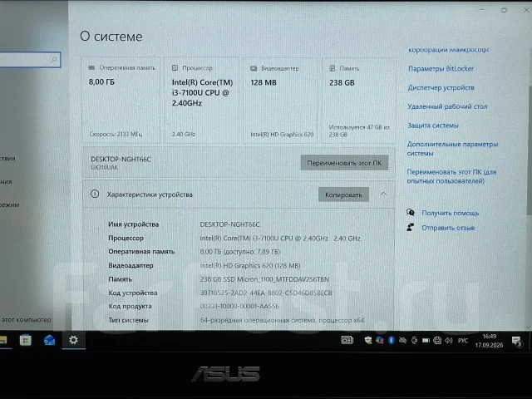Click the Оперативная память 8,00 ГБ card
532x399 pixels.
click(x=121, y=100)
